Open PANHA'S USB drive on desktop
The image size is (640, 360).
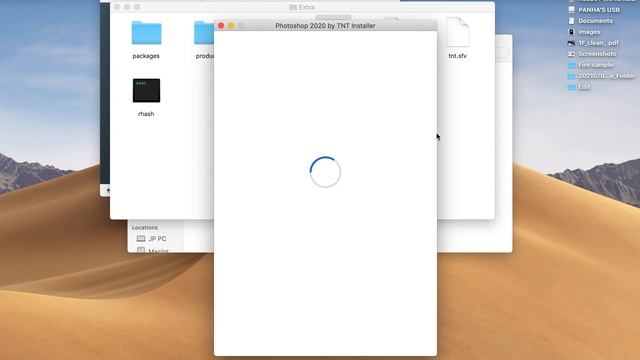pos(594,10)
